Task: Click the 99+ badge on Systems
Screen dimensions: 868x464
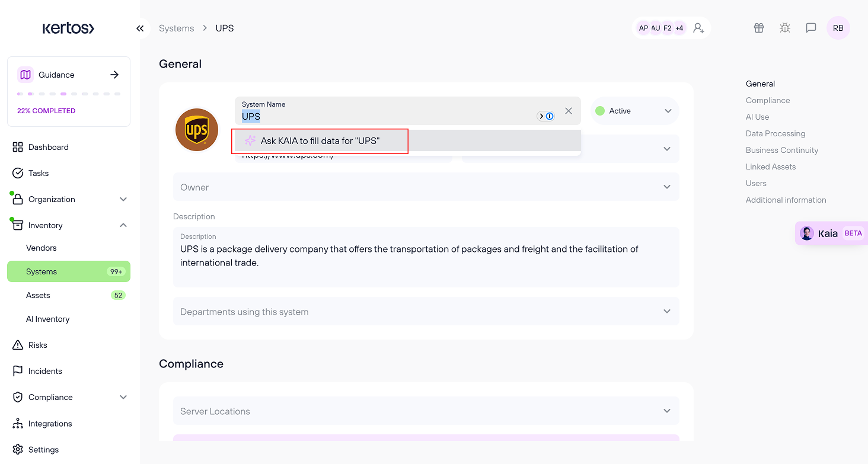Action: pos(116,271)
